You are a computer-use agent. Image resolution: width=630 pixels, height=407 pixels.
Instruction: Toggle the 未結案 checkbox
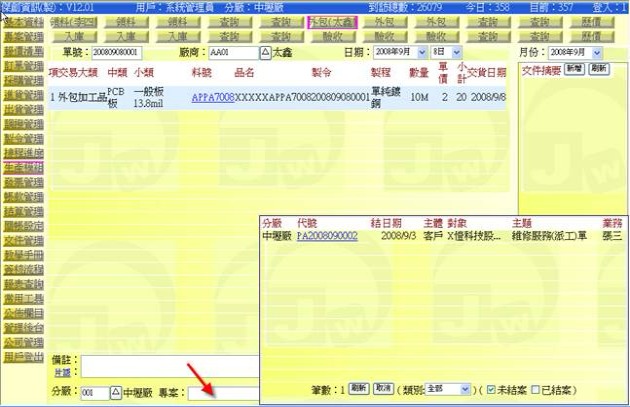point(492,388)
